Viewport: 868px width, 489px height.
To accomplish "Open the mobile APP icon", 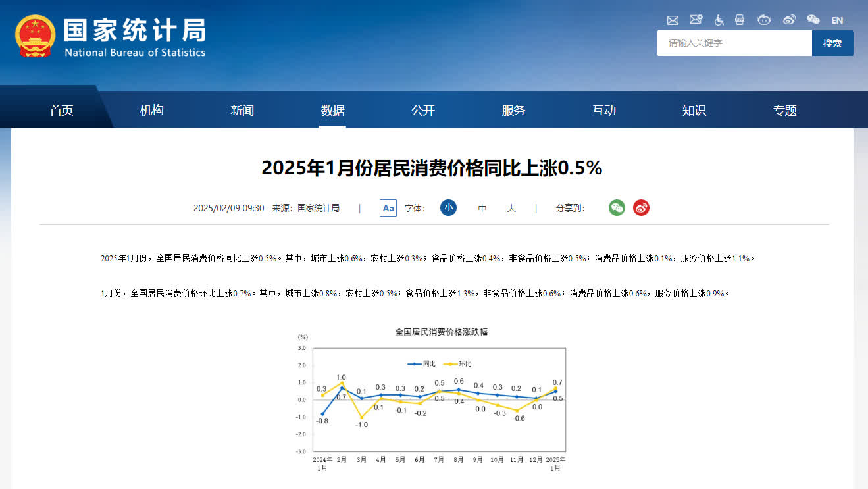I will pos(740,20).
